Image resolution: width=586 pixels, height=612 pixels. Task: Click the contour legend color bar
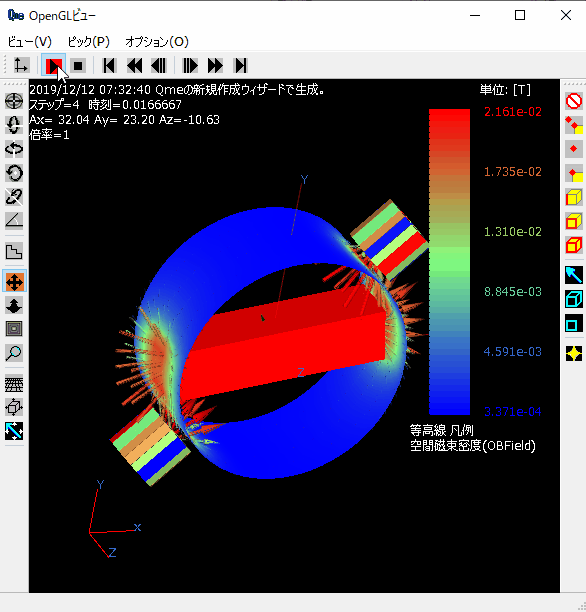coord(449,262)
